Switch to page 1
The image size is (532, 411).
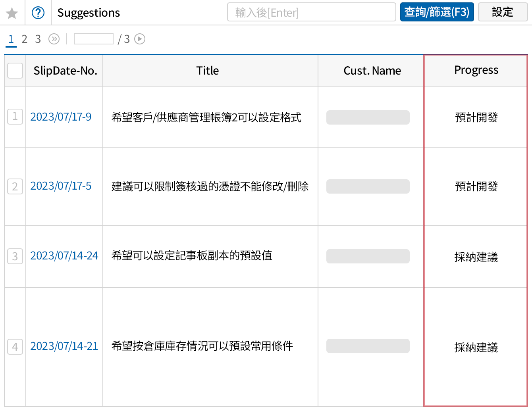[x=11, y=39]
